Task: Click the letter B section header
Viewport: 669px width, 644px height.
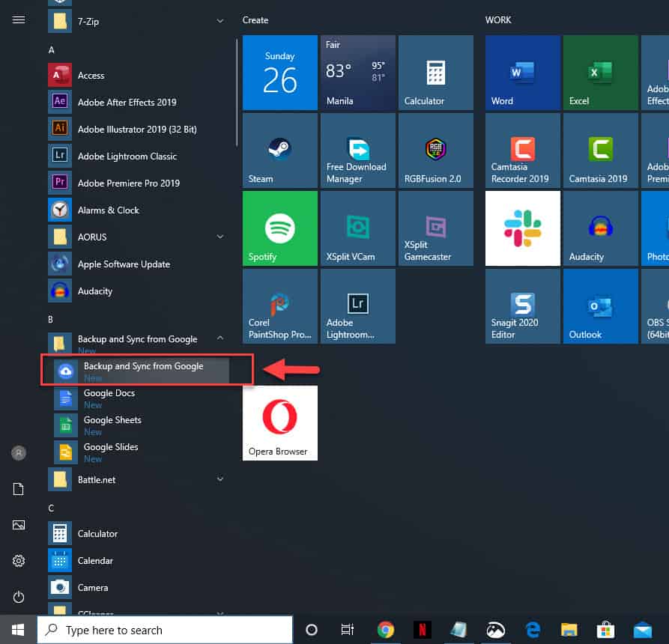Action: [51, 320]
